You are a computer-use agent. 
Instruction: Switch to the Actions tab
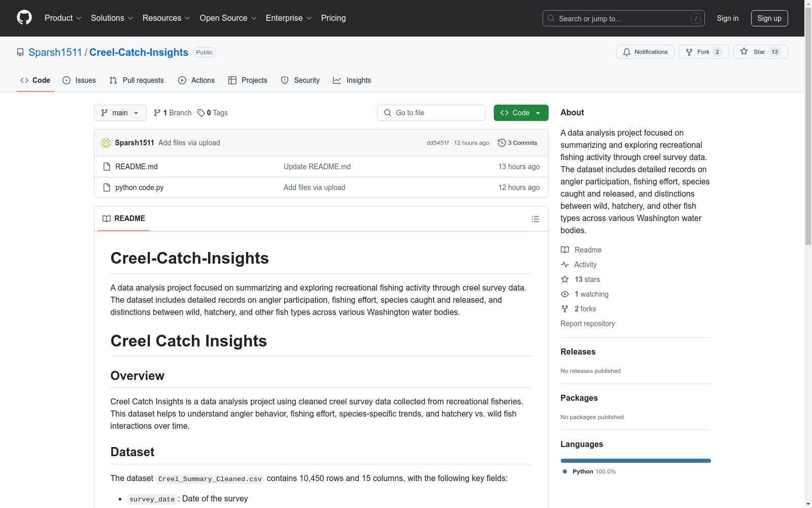coord(196,80)
